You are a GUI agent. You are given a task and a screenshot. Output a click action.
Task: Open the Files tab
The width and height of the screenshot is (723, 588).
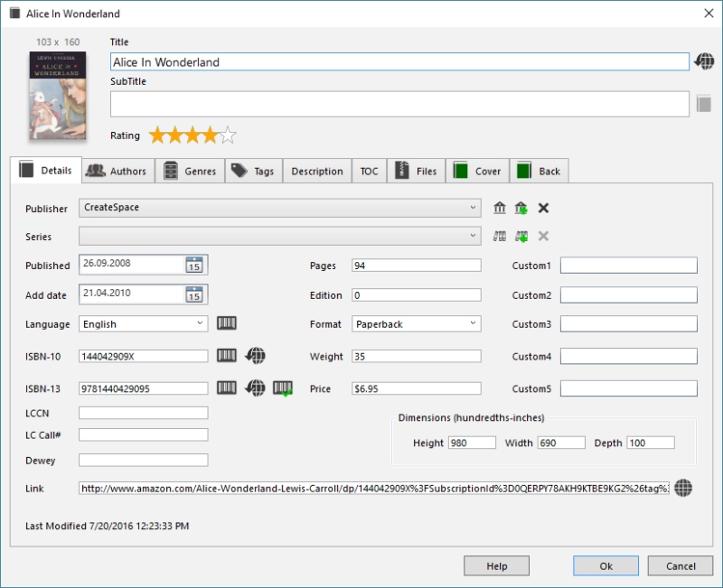(x=417, y=171)
